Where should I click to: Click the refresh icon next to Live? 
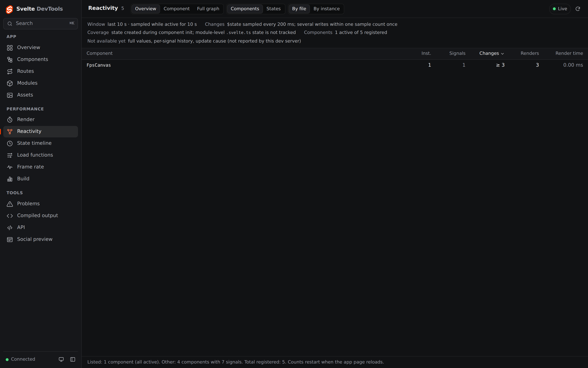(578, 9)
